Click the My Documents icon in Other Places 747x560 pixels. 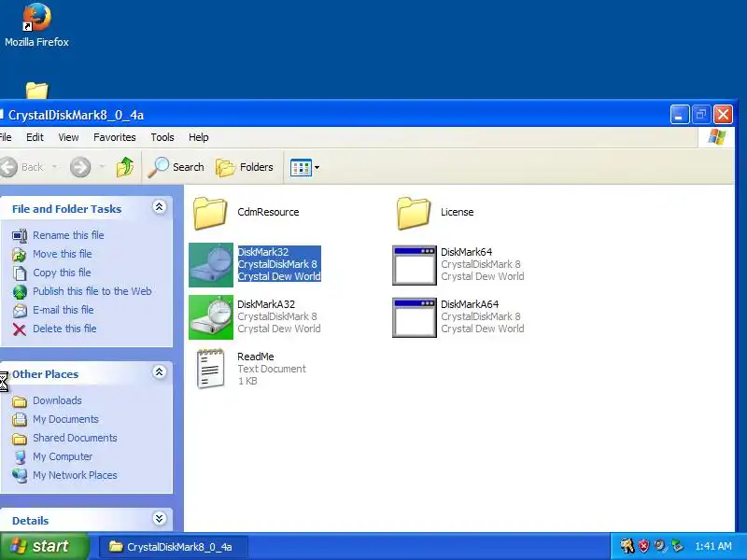[x=20, y=420]
